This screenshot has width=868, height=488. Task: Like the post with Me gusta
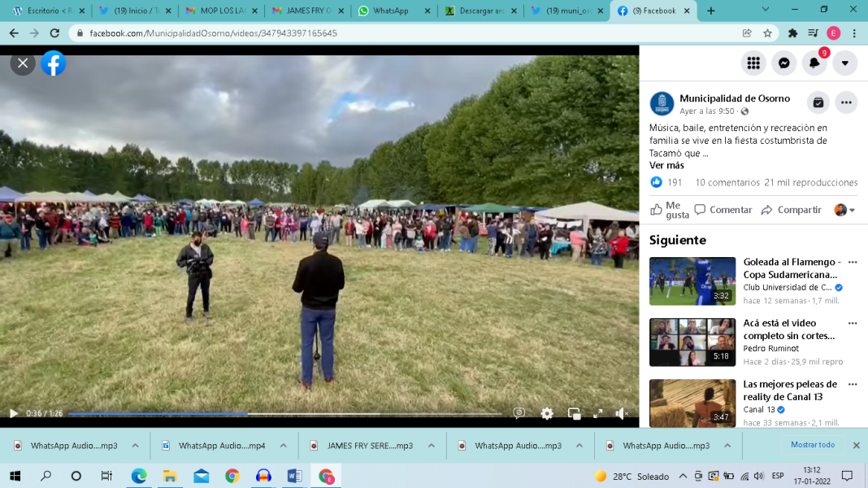(669, 210)
